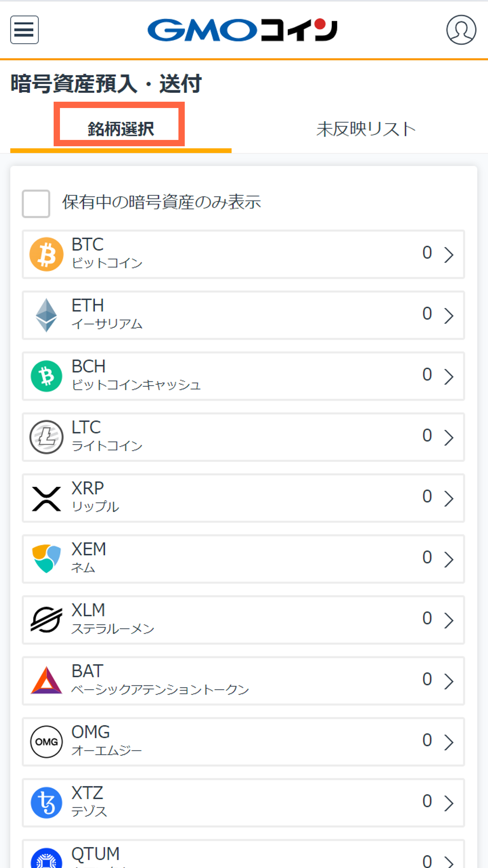This screenshot has height=868, width=488.
Task: Select the BAT triangle icon
Action: coord(47,680)
